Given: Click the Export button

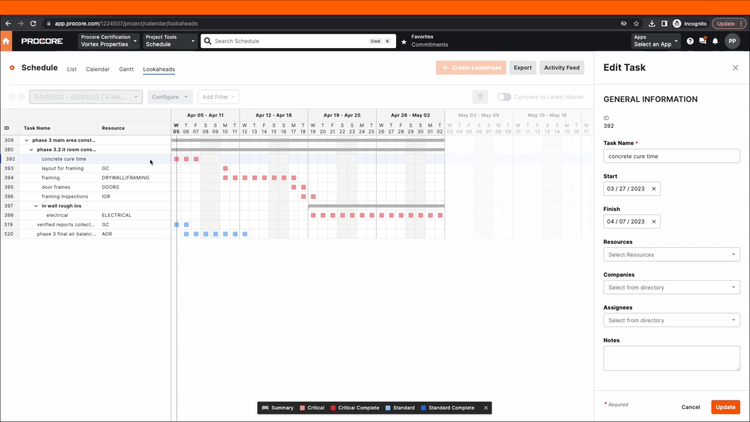Looking at the screenshot, I should [x=522, y=67].
